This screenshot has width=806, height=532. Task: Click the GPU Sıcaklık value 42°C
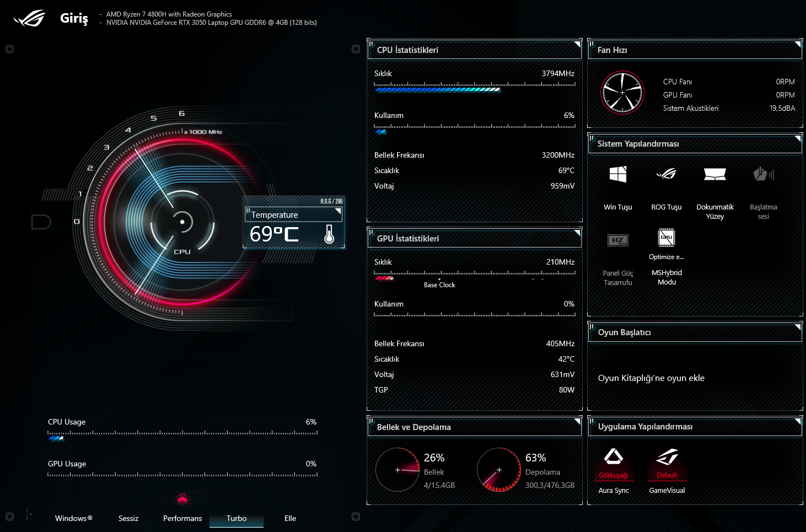coord(566,359)
